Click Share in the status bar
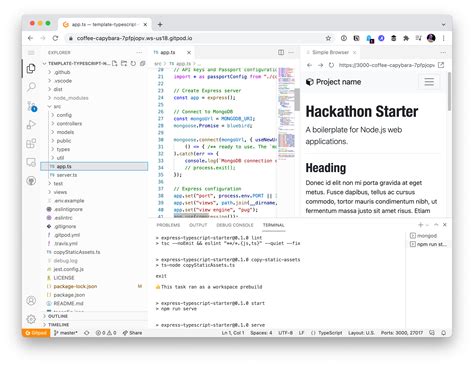The width and height of the screenshot is (474, 366). 132,333
